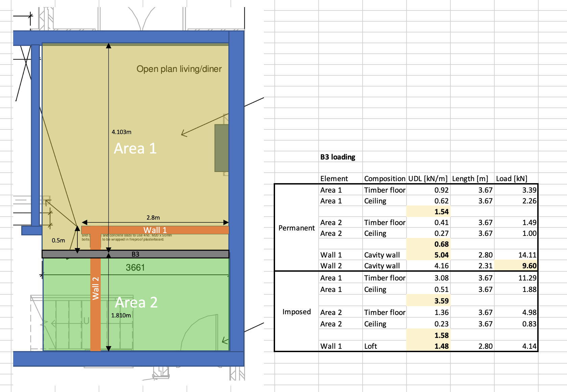This screenshot has width=567, height=392.
Task: Click the 14.11 load value cell
Action: click(x=516, y=255)
